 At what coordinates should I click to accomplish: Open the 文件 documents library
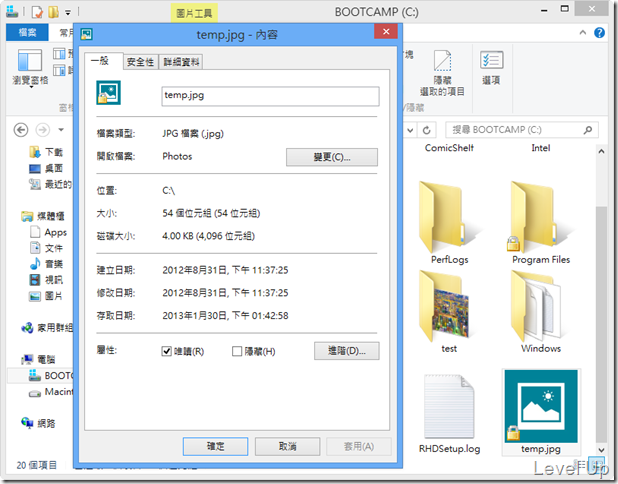point(47,248)
